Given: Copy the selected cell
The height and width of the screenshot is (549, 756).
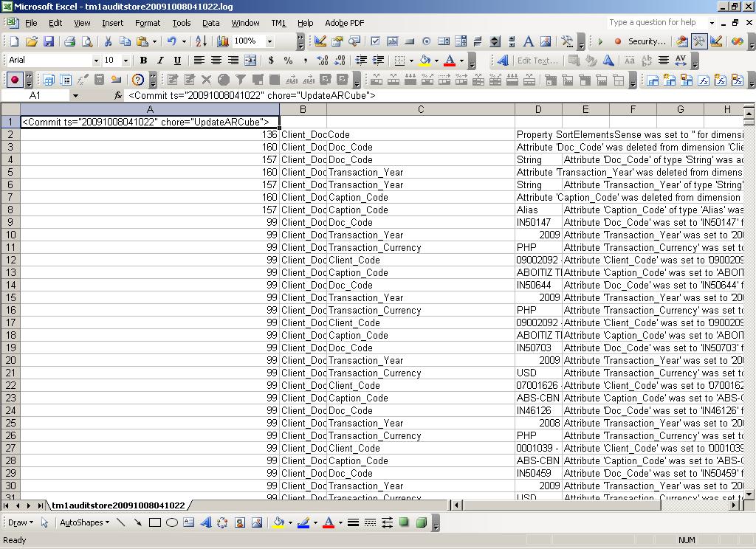Looking at the screenshot, I should click(x=125, y=41).
